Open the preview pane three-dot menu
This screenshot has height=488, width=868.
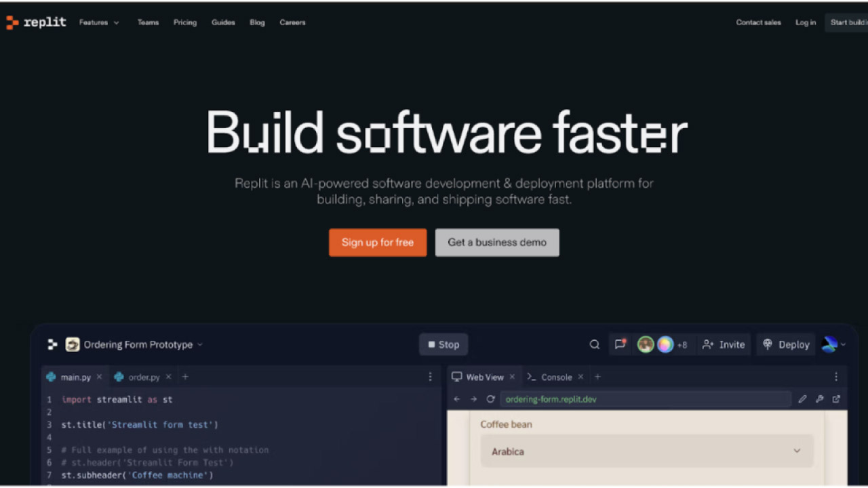tap(836, 377)
